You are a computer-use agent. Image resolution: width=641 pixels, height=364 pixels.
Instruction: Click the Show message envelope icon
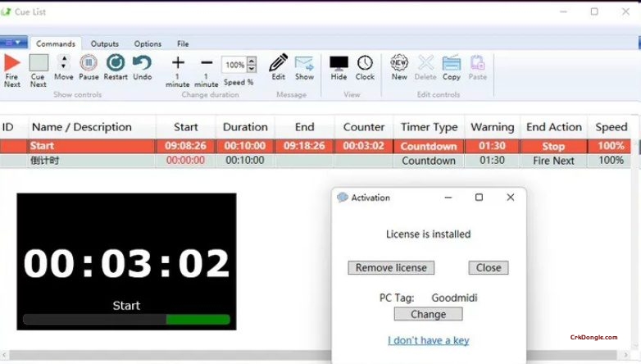pyautogui.click(x=304, y=63)
